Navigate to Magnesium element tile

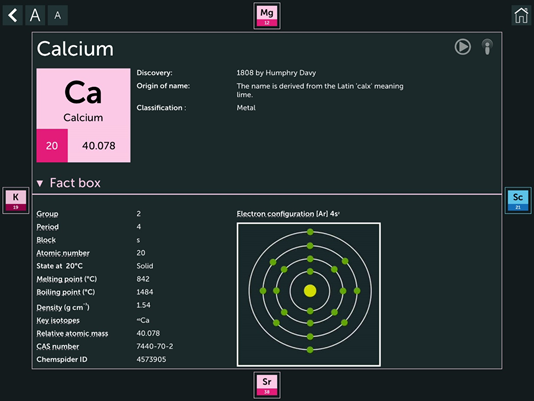point(267,16)
